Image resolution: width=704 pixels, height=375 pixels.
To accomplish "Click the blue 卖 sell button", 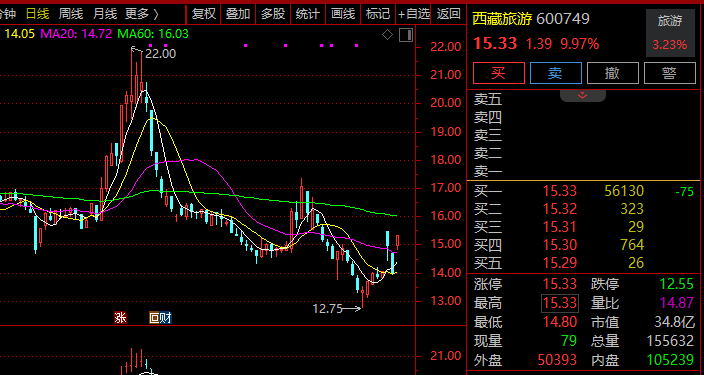I will point(555,73).
